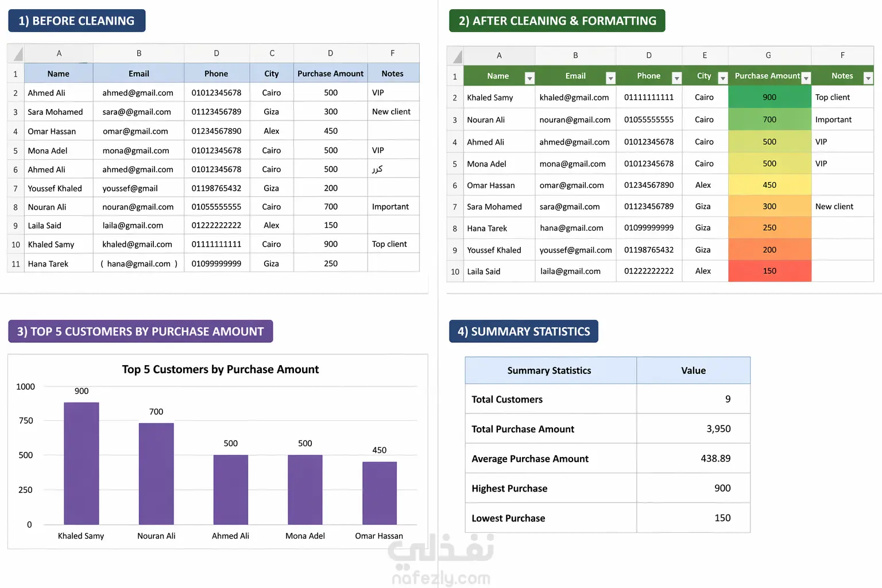This screenshot has height=588, width=882.
Task: Click select-all corner in the cleaned sheet
Action: coord(455,56)
